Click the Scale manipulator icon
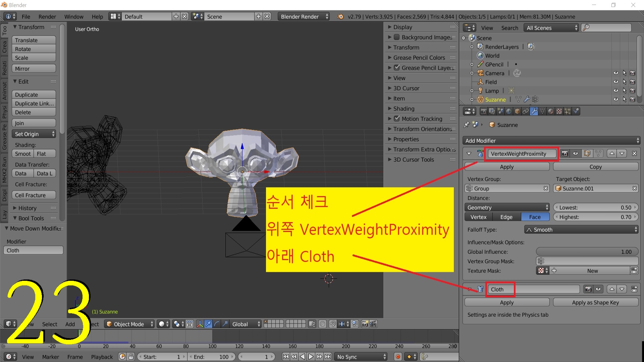The image size is (644, 362). click(x=225, y=324)
